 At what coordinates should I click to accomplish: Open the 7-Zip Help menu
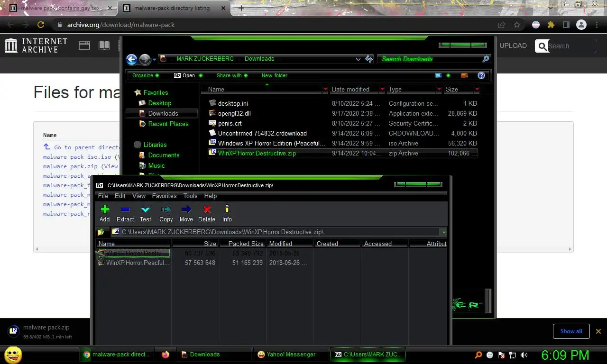click(x=211, y=196)
